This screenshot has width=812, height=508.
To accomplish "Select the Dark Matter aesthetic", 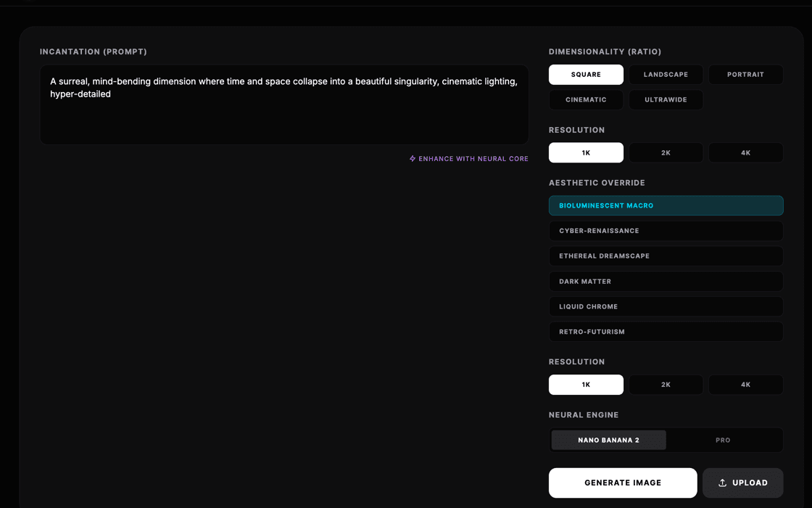I will pos(666,282).
